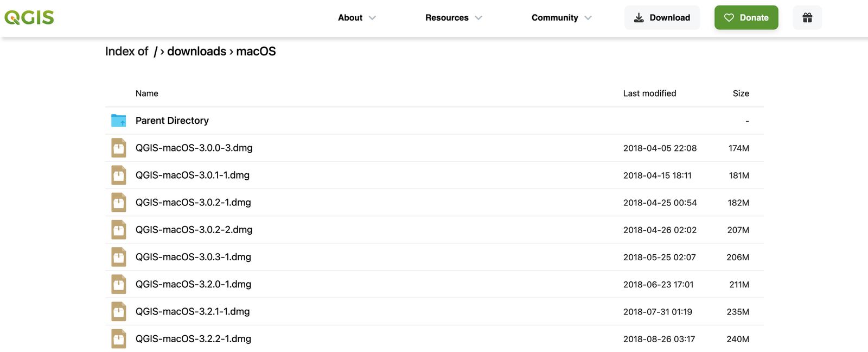Click the green Donate button
Viewport: 868px width, 352px height.
(x=746, y=17)
